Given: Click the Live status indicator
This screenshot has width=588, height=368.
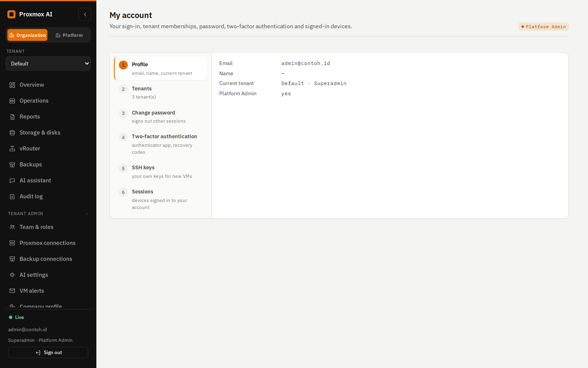Looking at the screenshot, I should (x=17, y=317).
